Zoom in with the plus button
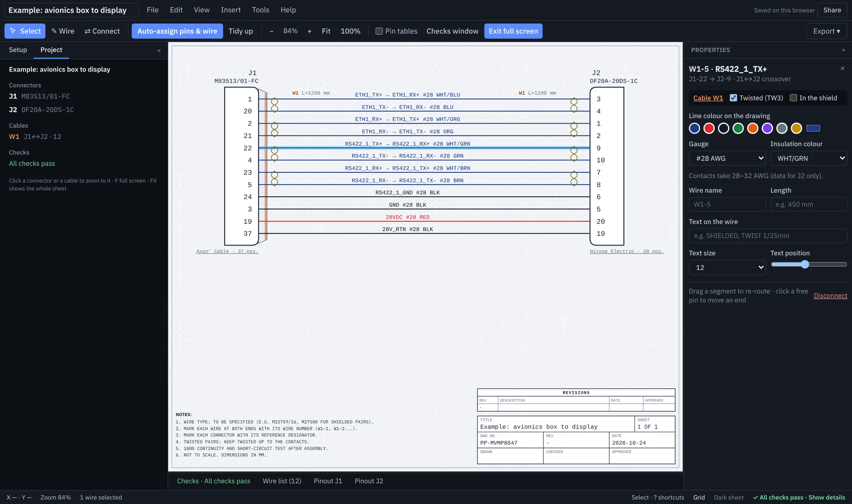This screenshot has width=852, height=504. click(x=310, y=31)
